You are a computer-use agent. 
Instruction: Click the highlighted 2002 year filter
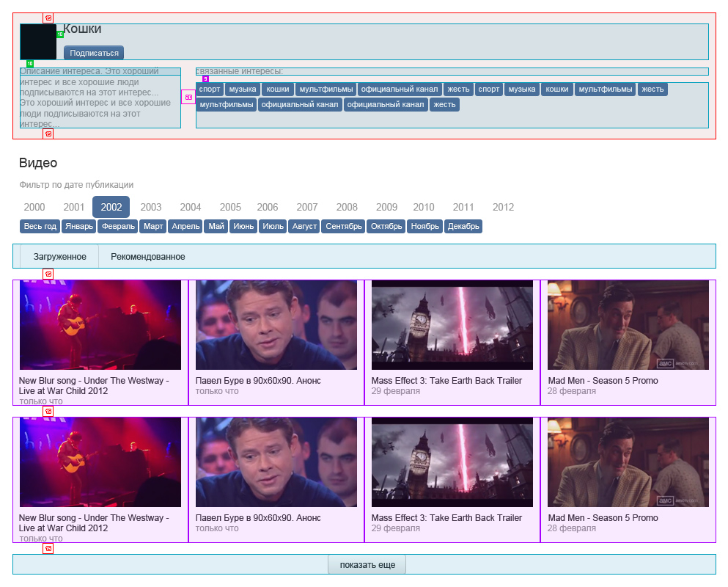pos(111,207)
